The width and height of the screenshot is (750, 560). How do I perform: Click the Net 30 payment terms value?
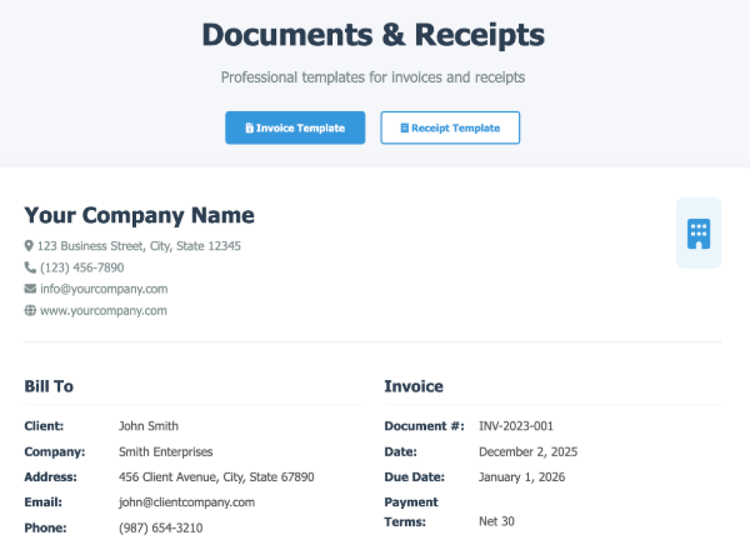click(x=497, y=521)
